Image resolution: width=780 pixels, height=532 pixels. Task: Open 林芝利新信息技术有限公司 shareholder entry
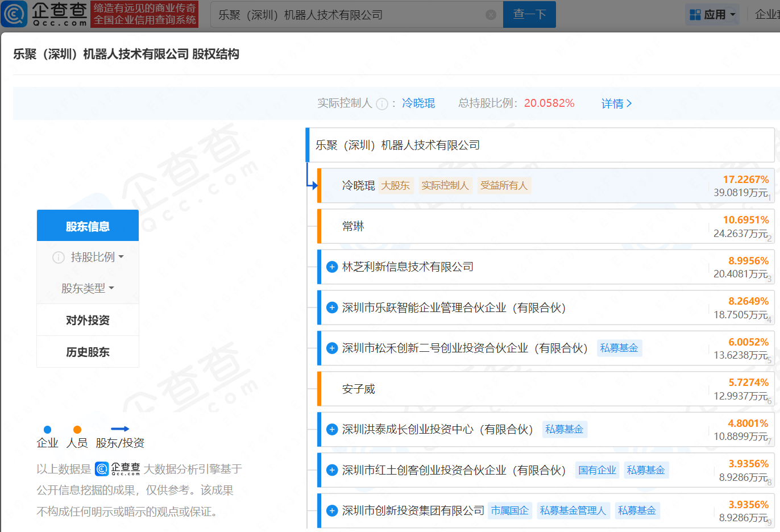tap(408, 267)
